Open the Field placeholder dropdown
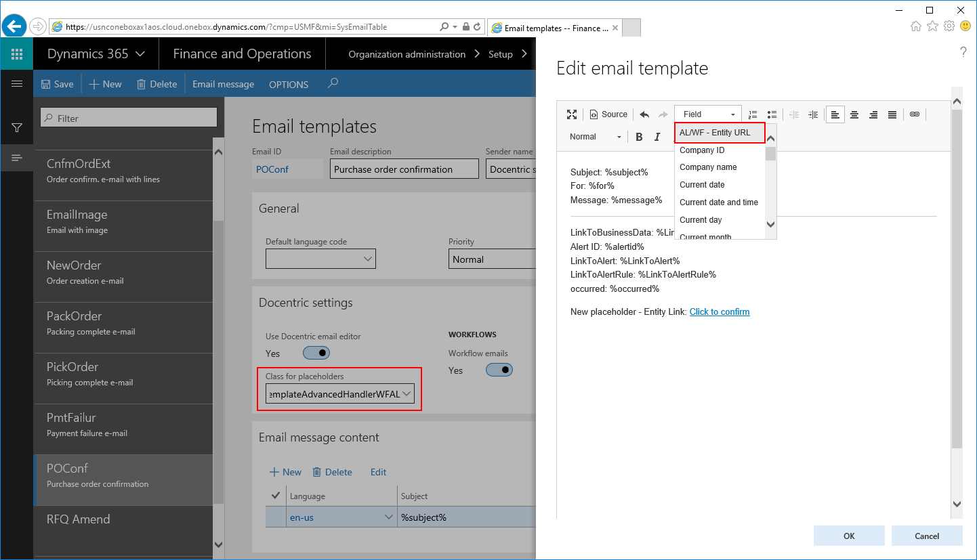The width and height of the screenshot is (977, 560). (708, 114)
